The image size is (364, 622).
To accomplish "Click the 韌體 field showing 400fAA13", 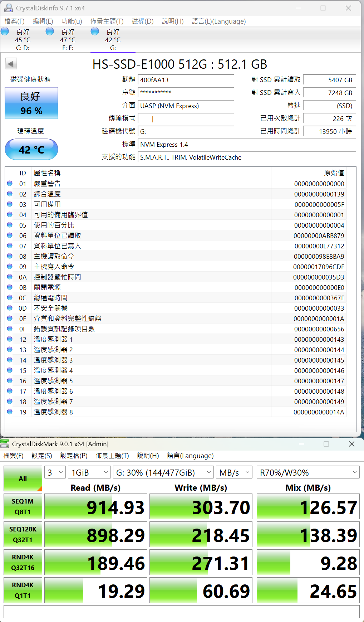I will tap(186, 80).
